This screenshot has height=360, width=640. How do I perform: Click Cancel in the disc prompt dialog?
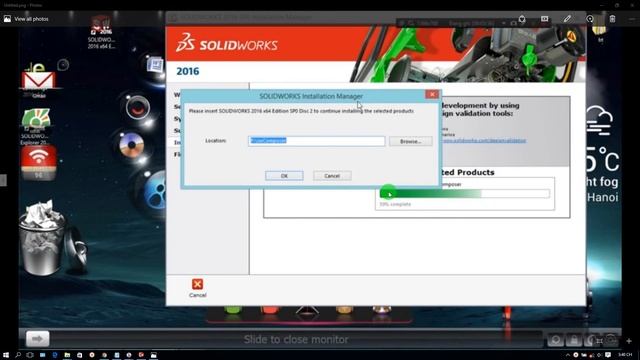point(332,176)
